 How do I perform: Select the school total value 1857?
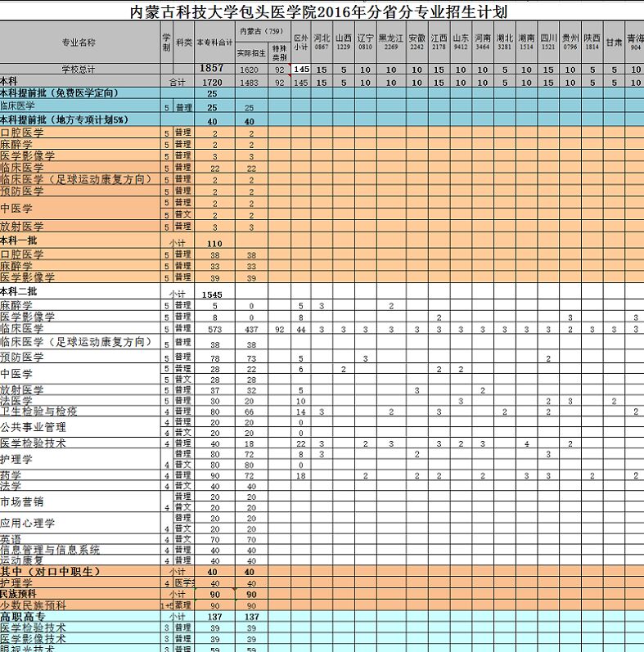coord(214,69)
